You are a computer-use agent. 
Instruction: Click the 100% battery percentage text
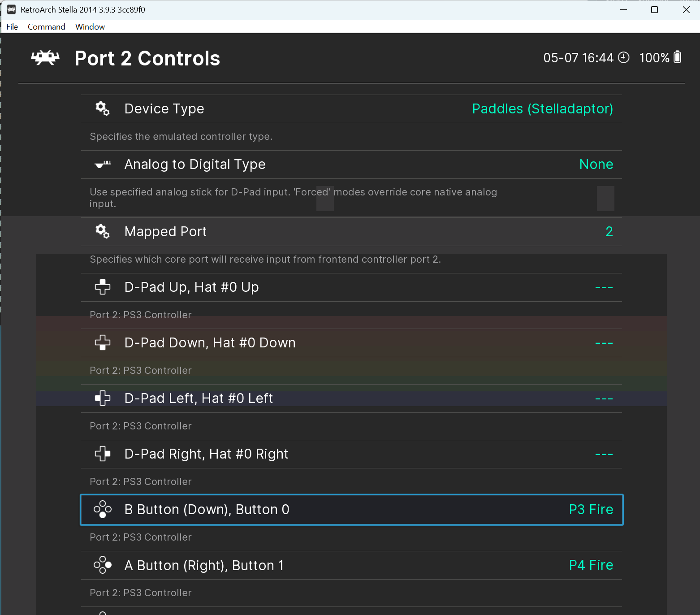coord(654,58)
